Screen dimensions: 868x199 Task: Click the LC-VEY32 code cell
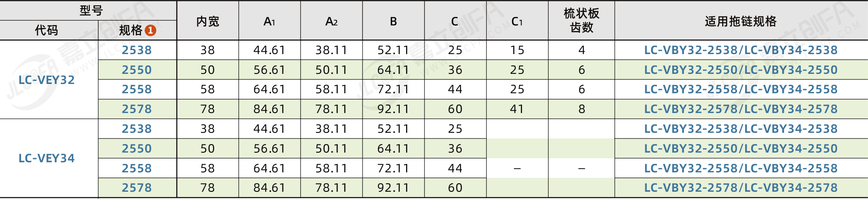47,80
